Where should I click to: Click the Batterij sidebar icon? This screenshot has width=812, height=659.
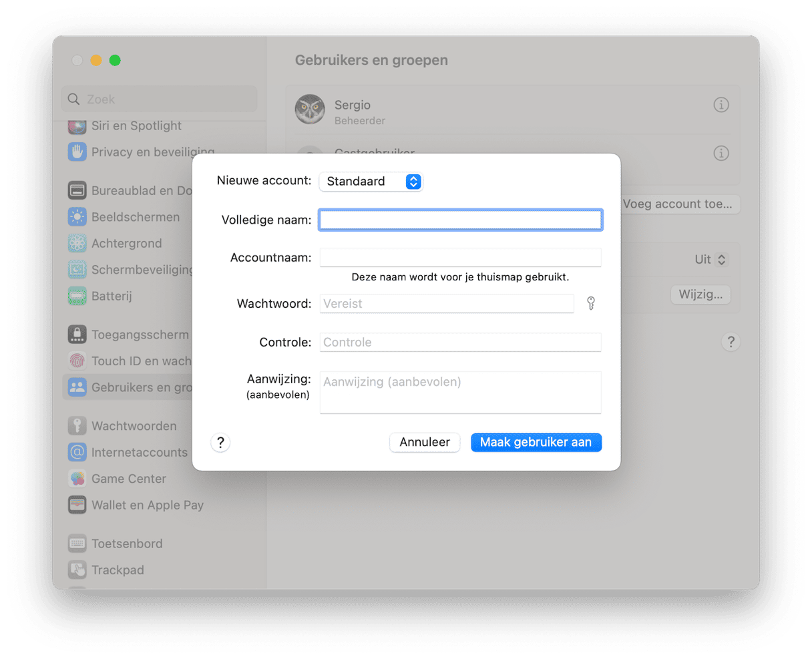77,296
